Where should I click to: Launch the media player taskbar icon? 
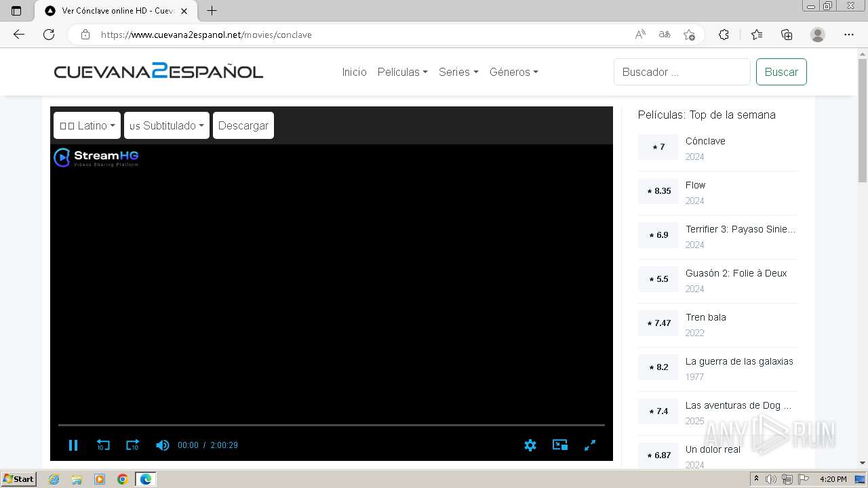click(100, 479)
